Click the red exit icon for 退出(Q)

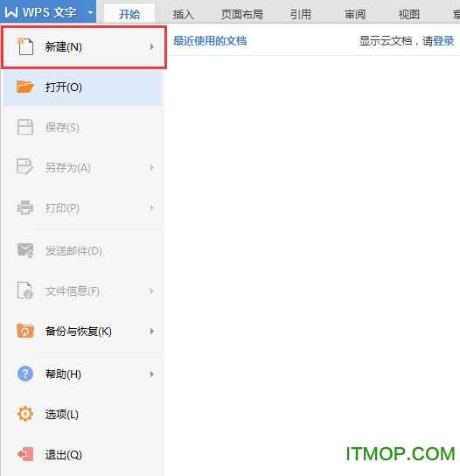point(24,454)
